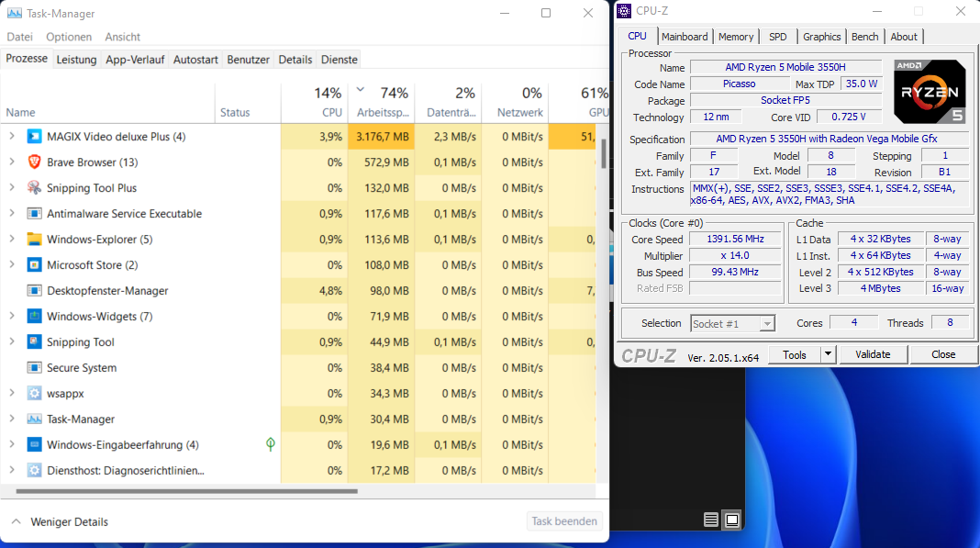
Task: Click the Core Speed value 1391.56 MHz
Action: coord(736,239)
